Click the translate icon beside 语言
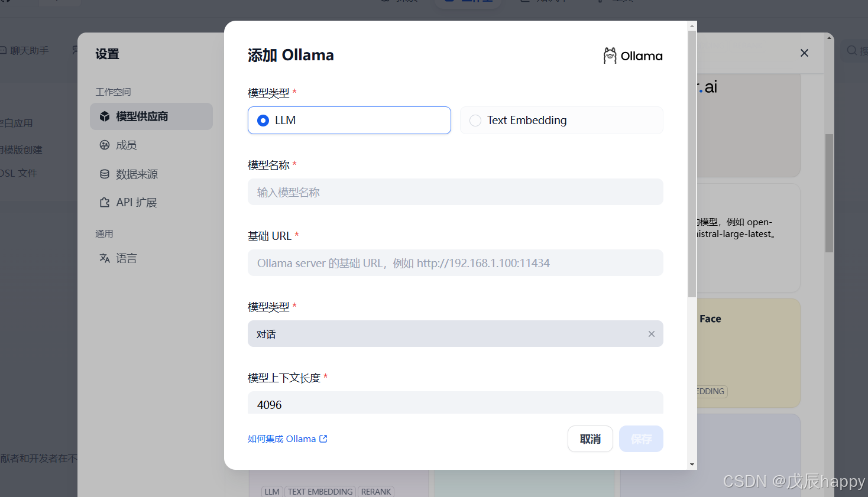Image resolution: width=868 pixels, height=497 pixels. (105, 258)
